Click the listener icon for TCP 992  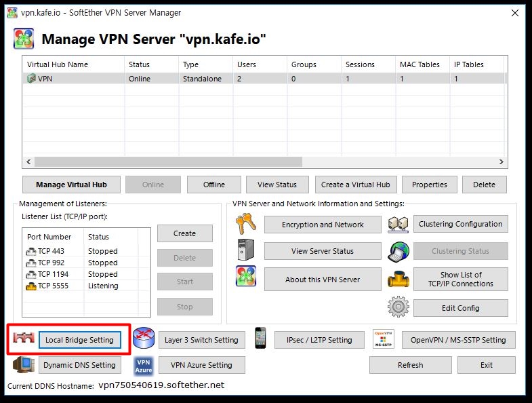click(x=31, y=263)
